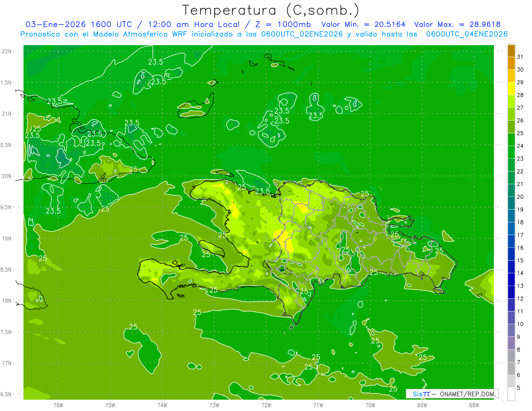Image resolution: width=532 pixels, height=411 pixels.
Task: Click the 72W longitude axis label
Action: pos(266,405)
